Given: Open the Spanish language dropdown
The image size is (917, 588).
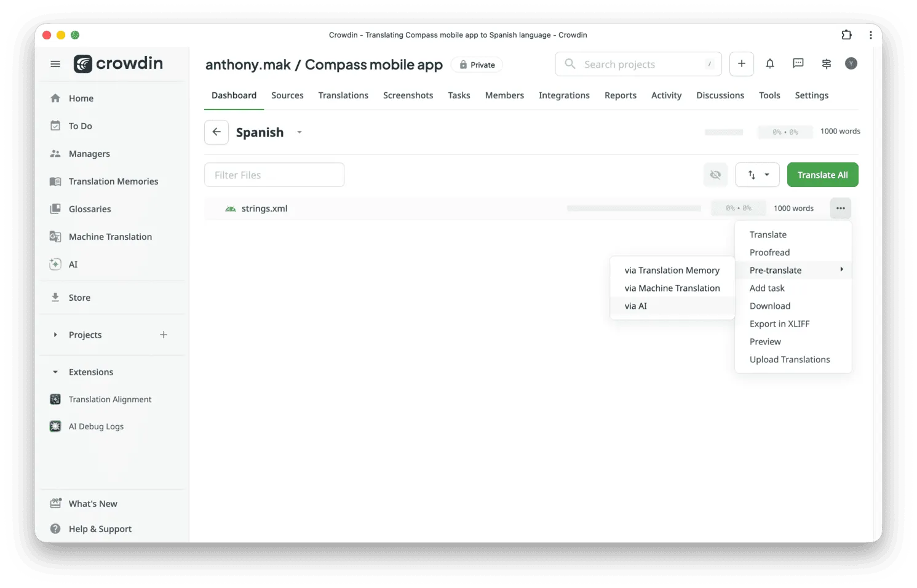Looking at the screenshot, I should pyautogui.click(x=299, y=132).
